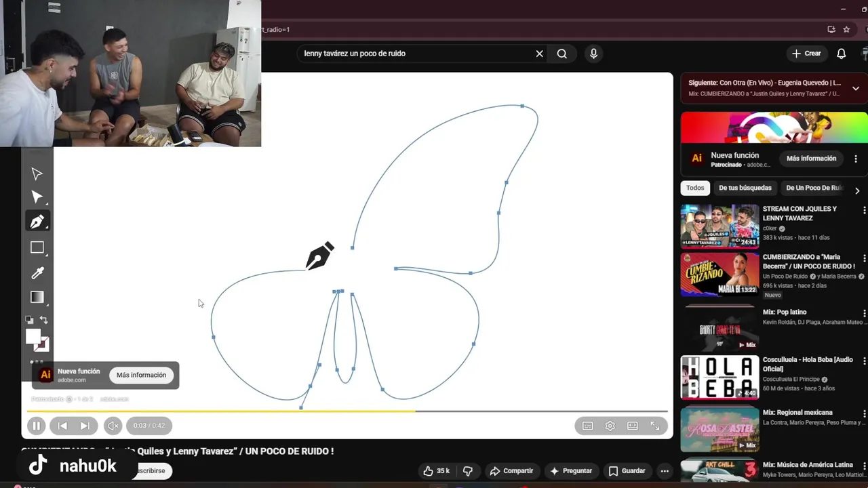The image size is (868, 488).
Task: Open the Mix: Regional mexicana playlist
Action: tap(797, 412)
